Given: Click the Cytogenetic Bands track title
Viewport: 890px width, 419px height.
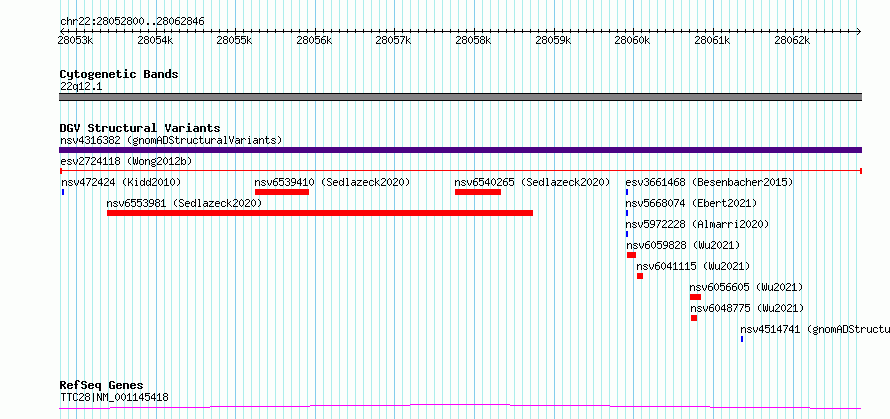Looking at the screenshot, I should click(x=119, y=74).
